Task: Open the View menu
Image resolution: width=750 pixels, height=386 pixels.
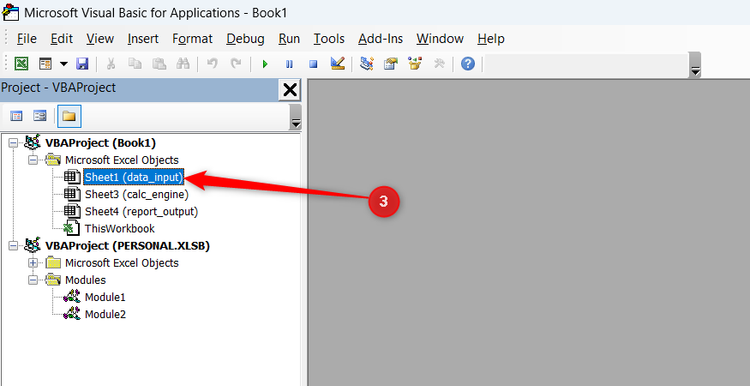Action: coord(100,39)
